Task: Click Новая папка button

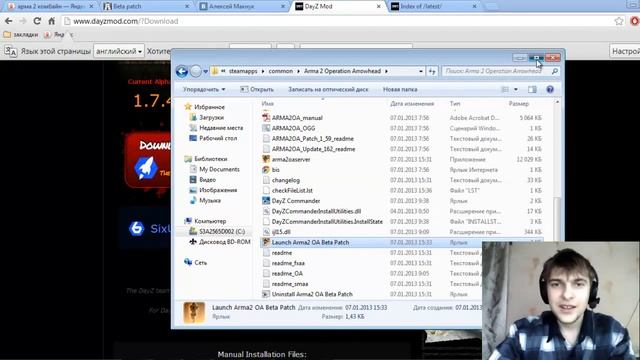Action: (400, 89)
